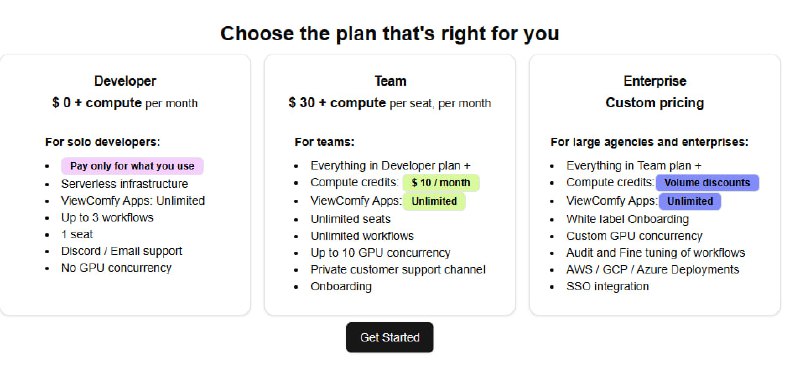The height and width of the screenshot is (386, 800).
Task: Click the 'SSO integration' feature item
Action: pyautogui.click(x=607, y=286)
